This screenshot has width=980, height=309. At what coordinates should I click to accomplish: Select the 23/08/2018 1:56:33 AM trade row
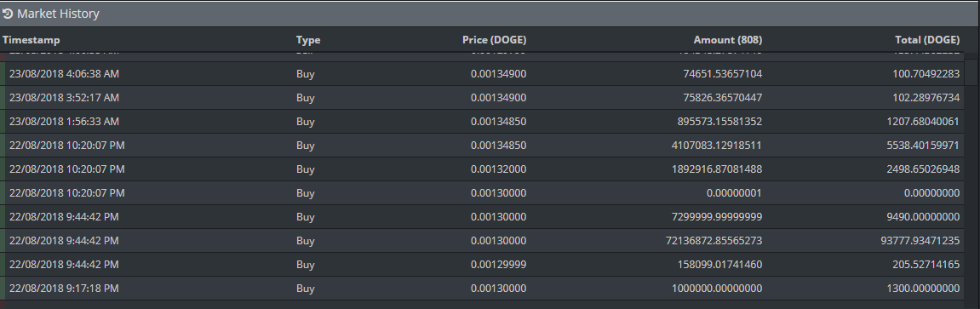coord(482,121)
